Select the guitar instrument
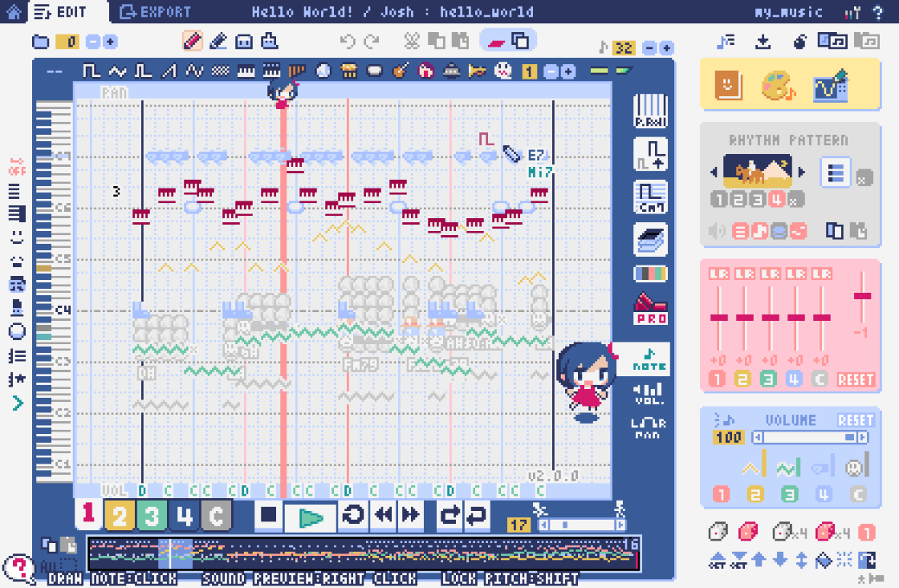The width and height of the screenshot is (899, 588). point(401,71)
